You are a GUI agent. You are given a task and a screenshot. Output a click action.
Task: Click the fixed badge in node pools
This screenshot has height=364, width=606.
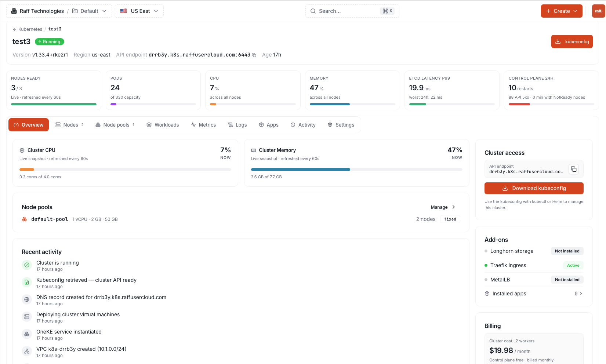[x=450, y=219]
